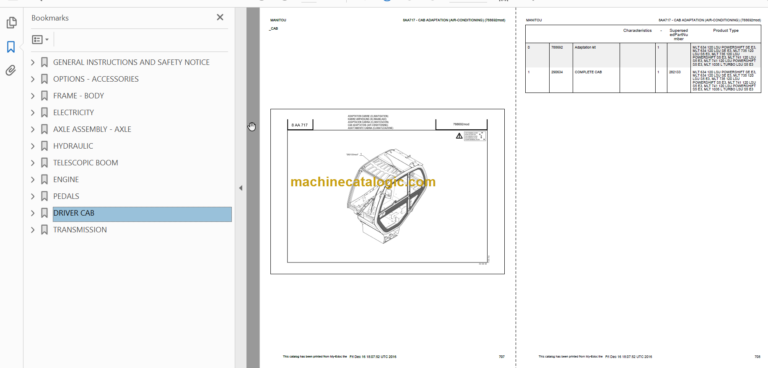
Task: Click the 'Characteristics' column header
Action: pyautogui.click(x=637, y=31)
